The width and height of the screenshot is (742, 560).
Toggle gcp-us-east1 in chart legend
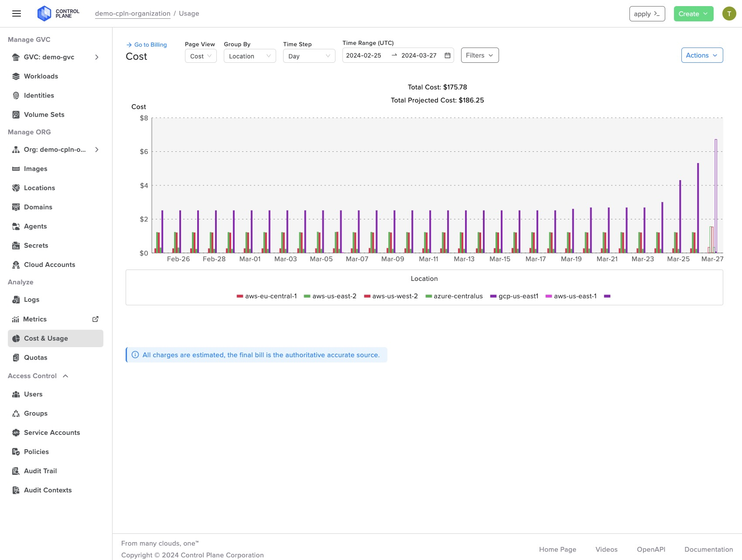[515, 296]
